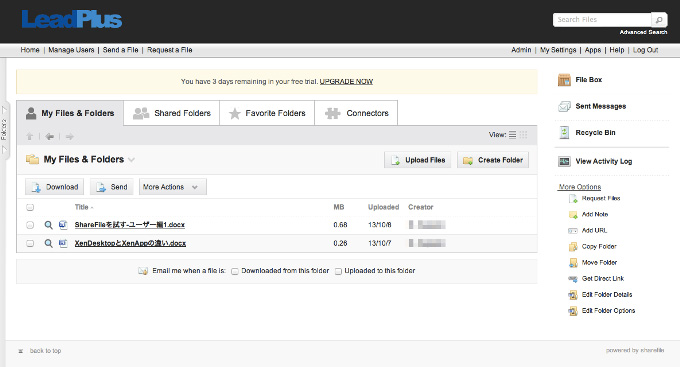Image resolution: width=680 pixels, height=367 pixels.
Task: Click the Edit Folder Details icon
Action: coord(573,295)
